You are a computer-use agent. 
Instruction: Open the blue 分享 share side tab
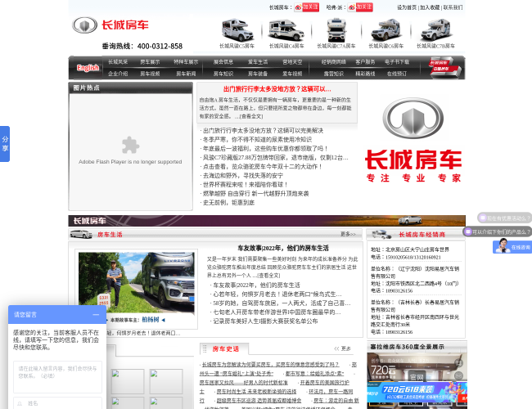pos(5,144)
